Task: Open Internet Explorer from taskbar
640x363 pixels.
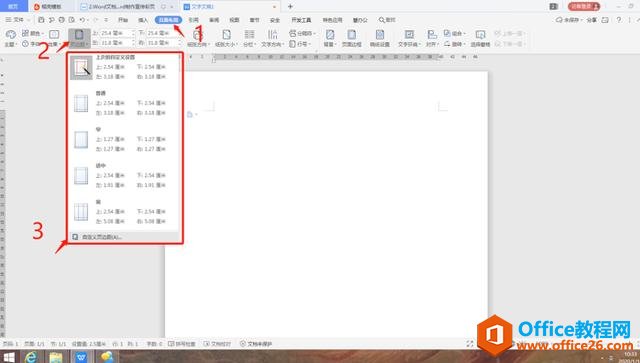Action: pyautogui.click(x=31, y=357)
